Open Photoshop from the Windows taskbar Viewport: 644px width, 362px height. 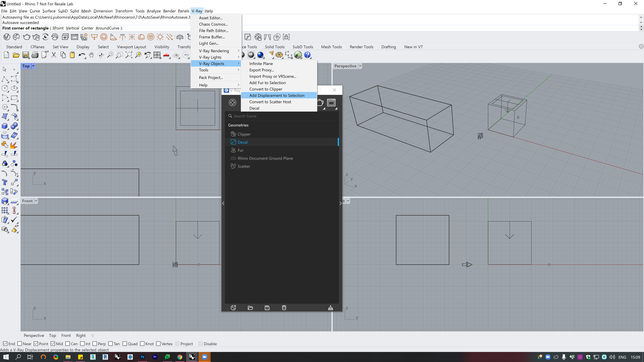pos(143,357)
